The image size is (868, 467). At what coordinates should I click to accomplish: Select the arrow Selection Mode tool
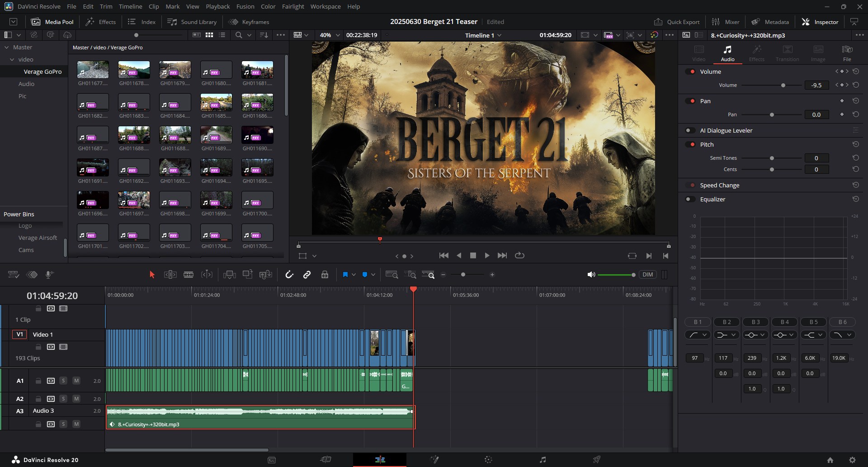(152, 275)
